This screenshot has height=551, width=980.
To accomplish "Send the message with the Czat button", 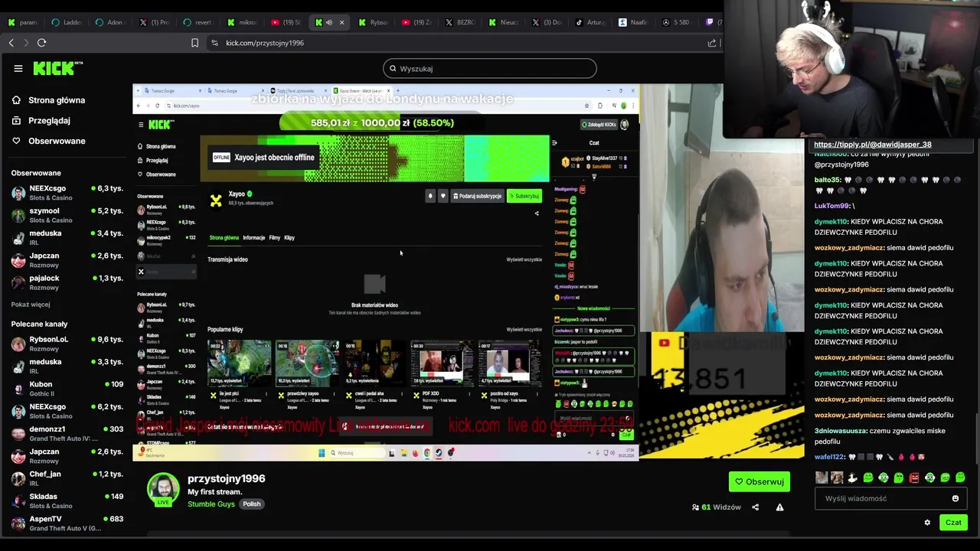I will [x=953, y=523].
